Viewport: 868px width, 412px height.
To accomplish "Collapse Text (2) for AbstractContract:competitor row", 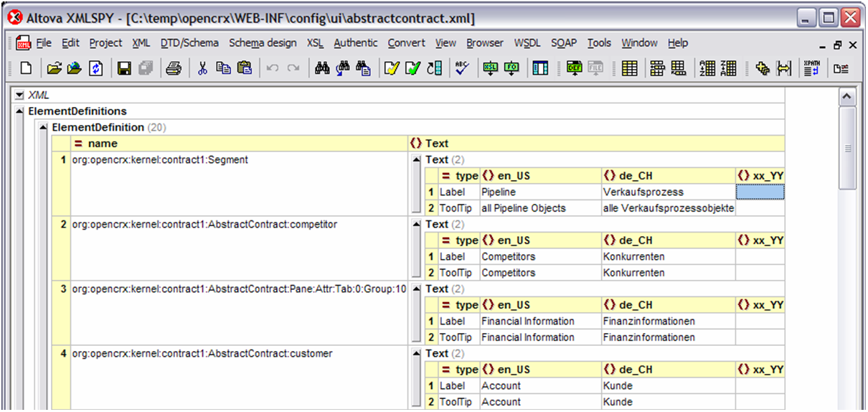I will click(417, 225).
